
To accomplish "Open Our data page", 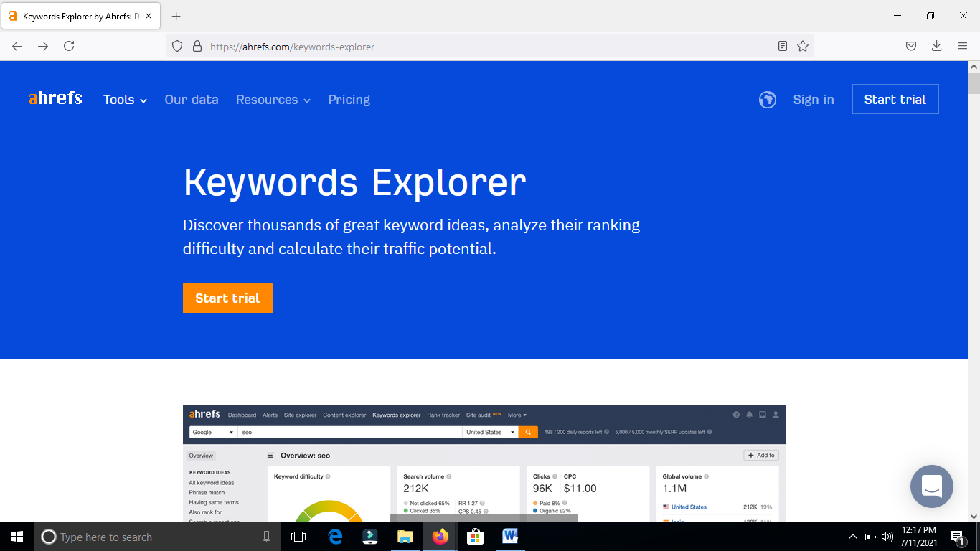I will [x=192, y=100].
